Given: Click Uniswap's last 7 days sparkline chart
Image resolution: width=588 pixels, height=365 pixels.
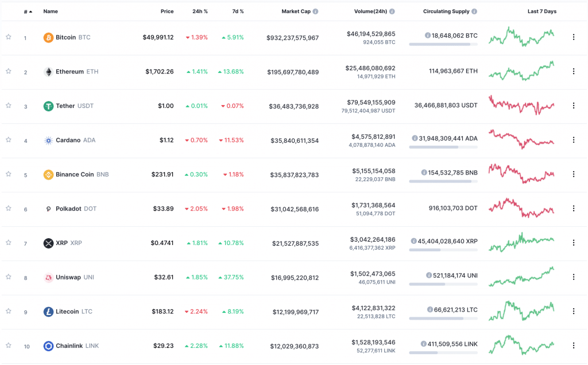Looking at the screenshot, I should pos(521,276).
